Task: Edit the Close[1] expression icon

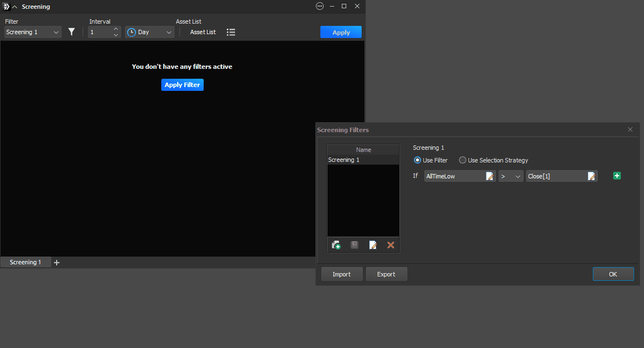Action: [x=591, y=176]
